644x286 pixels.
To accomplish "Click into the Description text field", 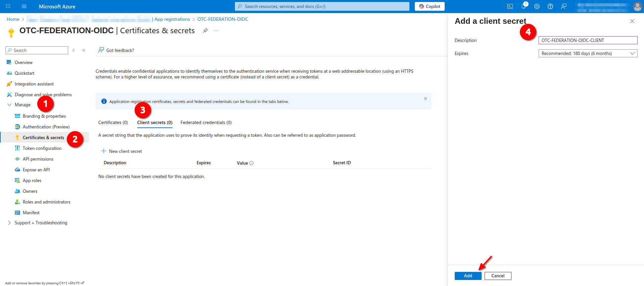I will click(x=588, y=40).
